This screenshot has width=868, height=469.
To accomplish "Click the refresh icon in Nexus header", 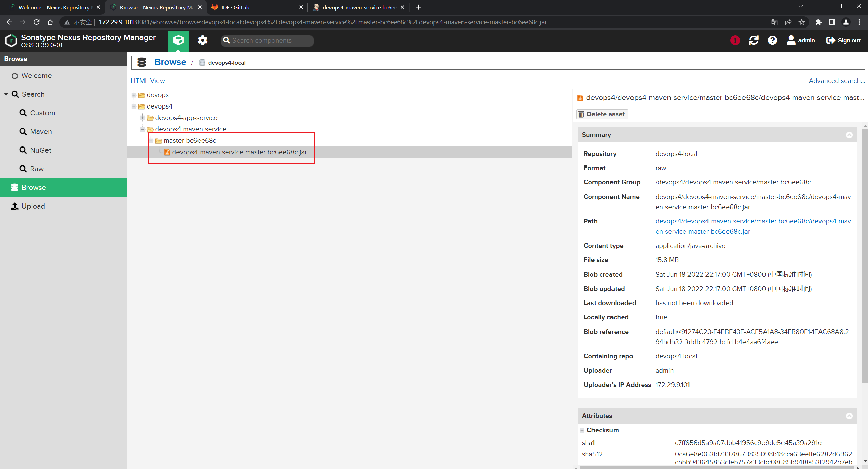I will click(x=754, y=40).
